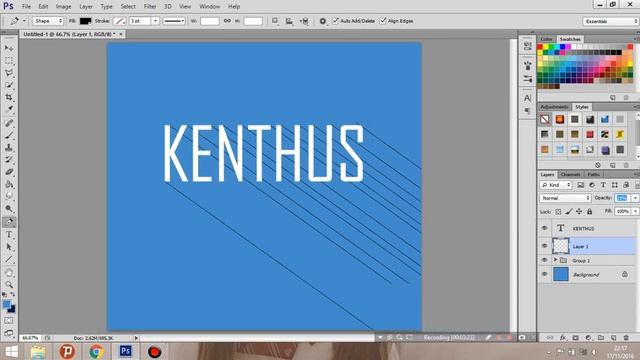Open Windows Start button

[x=11, y=351]
